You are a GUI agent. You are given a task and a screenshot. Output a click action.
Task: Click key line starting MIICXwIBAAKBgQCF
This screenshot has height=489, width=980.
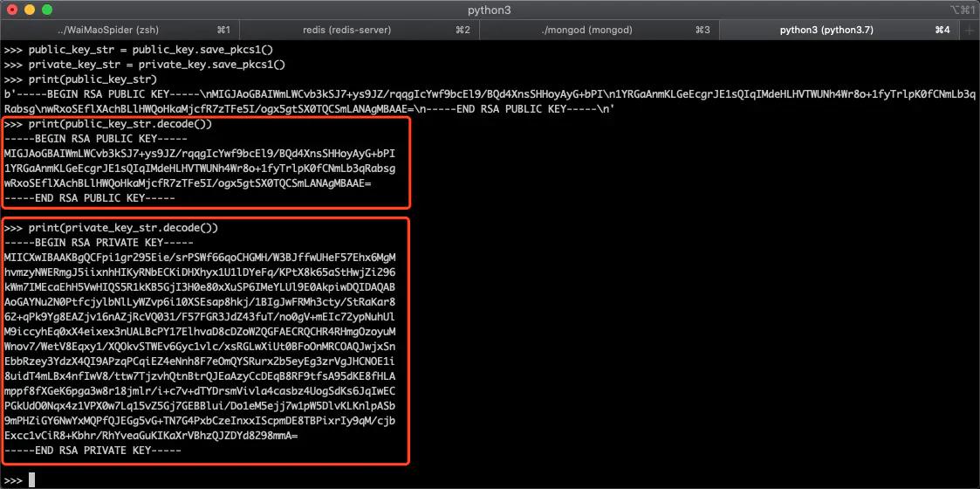pyautogui.click(x=199, y=258)
